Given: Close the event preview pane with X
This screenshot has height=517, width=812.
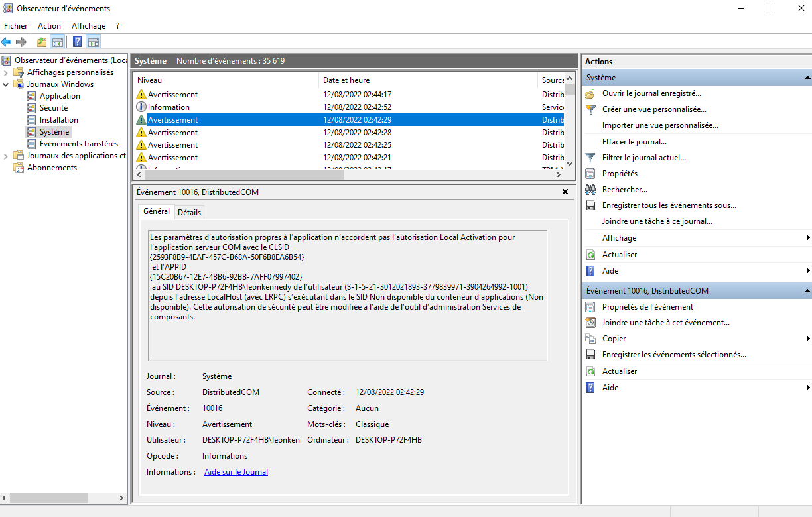Looking at the screenshot, I should (x=565, y=192).
